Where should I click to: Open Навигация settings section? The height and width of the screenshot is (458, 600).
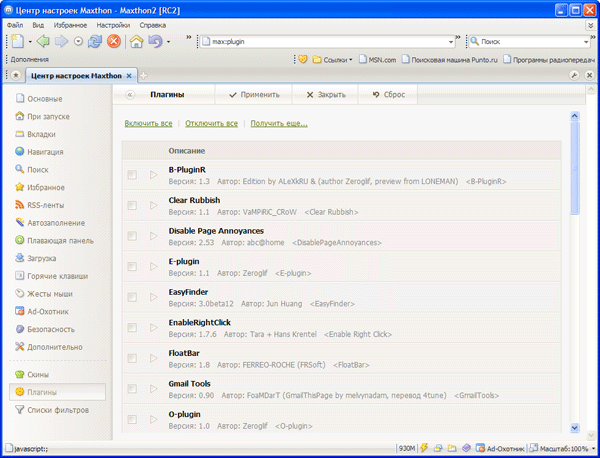tap(39, 152)
